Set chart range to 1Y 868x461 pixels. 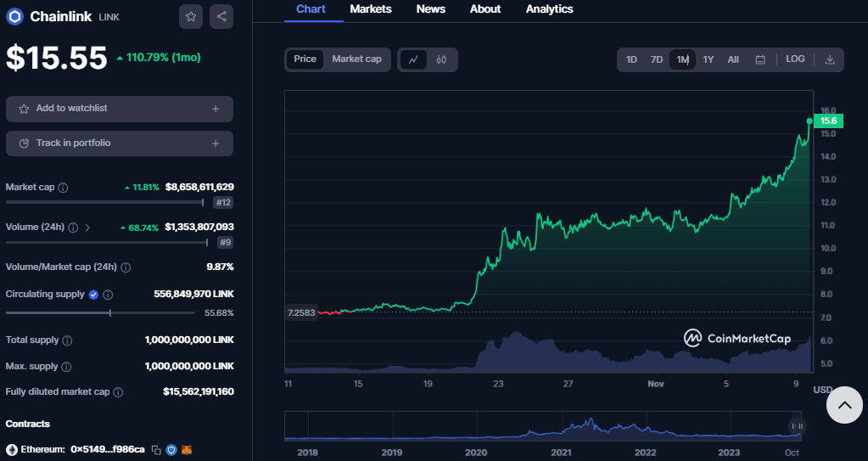coord(708,59)
